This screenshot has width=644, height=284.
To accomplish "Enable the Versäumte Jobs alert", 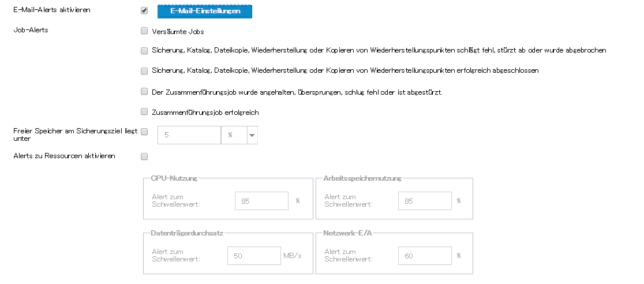I will [x=144, y=31].
